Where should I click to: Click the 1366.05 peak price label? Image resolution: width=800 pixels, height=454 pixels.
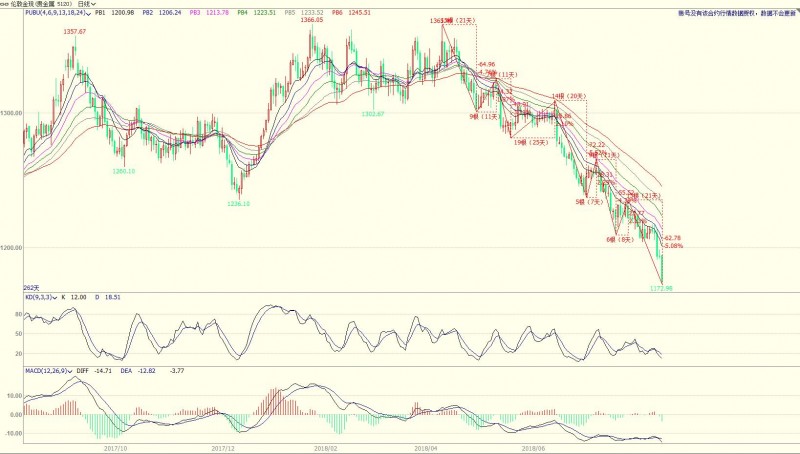(x=313, y=21)
